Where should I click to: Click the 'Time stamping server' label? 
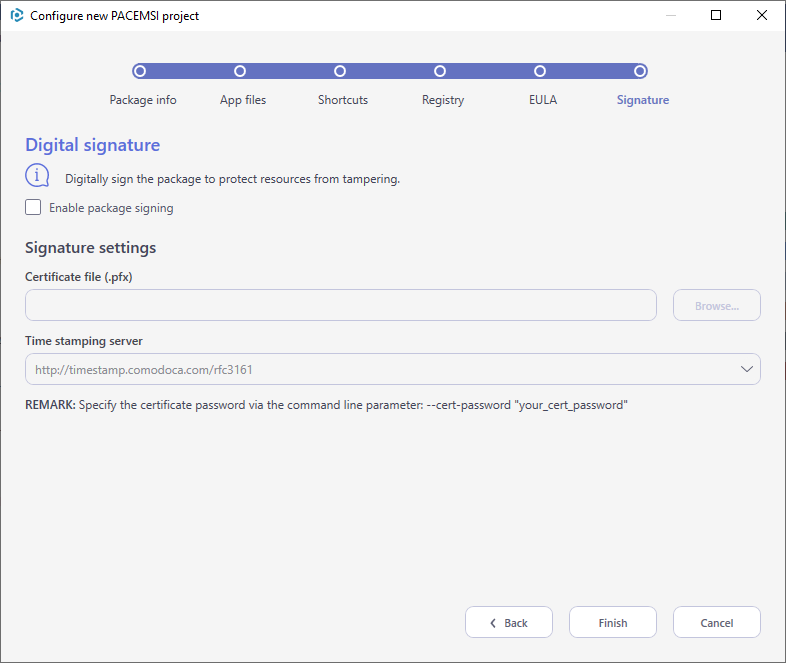84,341
